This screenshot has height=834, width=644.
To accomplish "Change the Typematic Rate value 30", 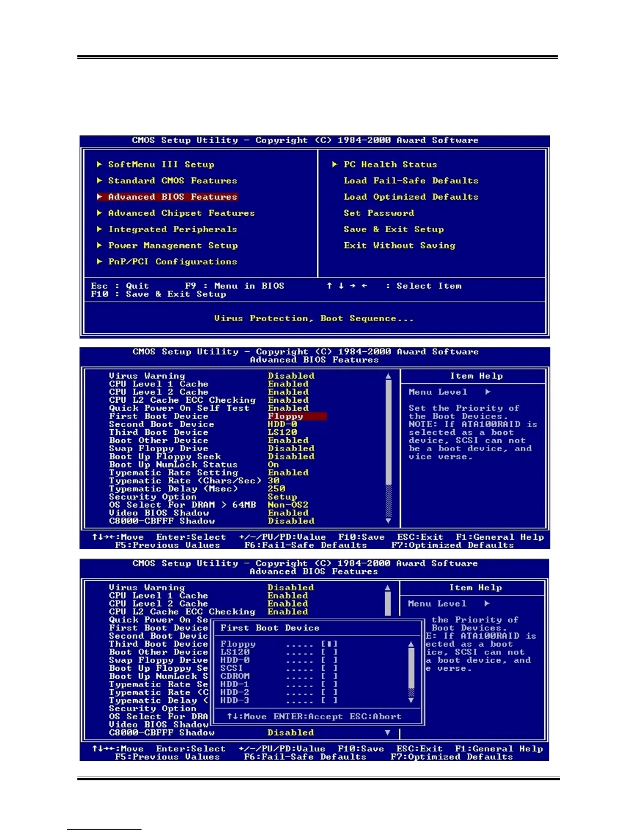I will (x=274, y=481).
